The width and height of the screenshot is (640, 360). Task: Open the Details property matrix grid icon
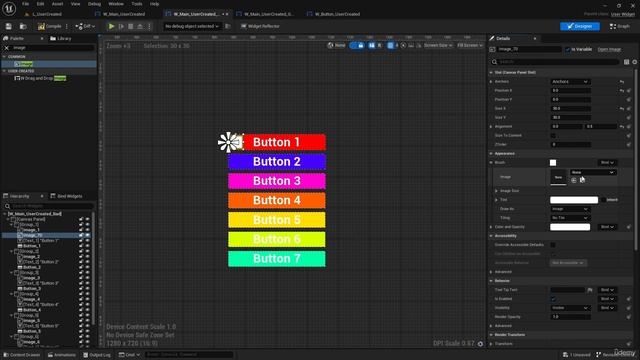627,62
